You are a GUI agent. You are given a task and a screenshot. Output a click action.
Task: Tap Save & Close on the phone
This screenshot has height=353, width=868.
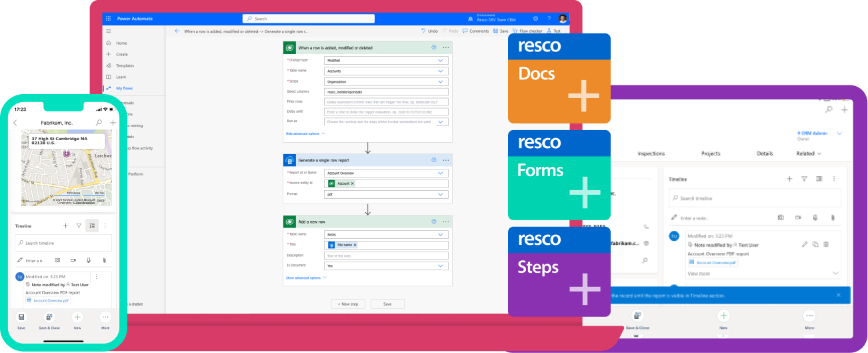(x=49, y=321)
